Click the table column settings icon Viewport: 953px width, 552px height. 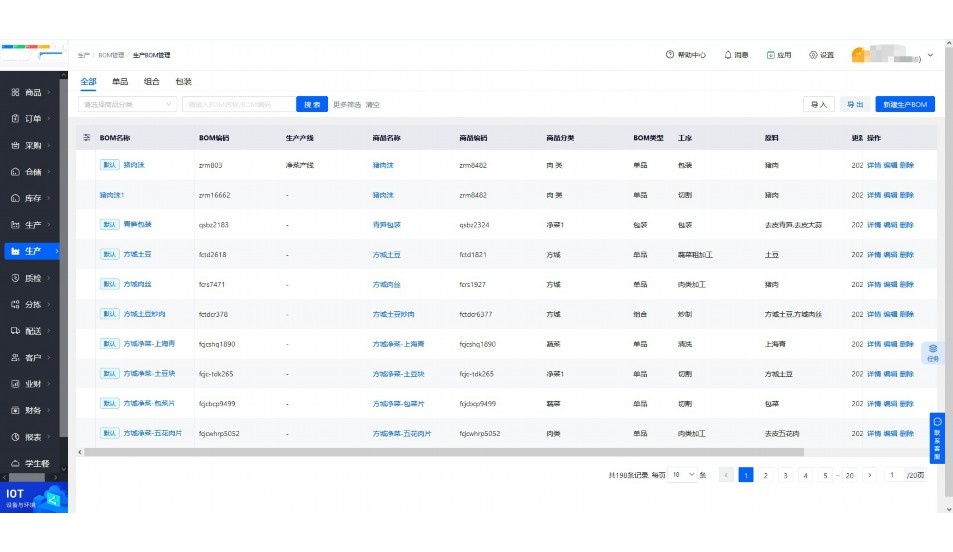point(87,137)
